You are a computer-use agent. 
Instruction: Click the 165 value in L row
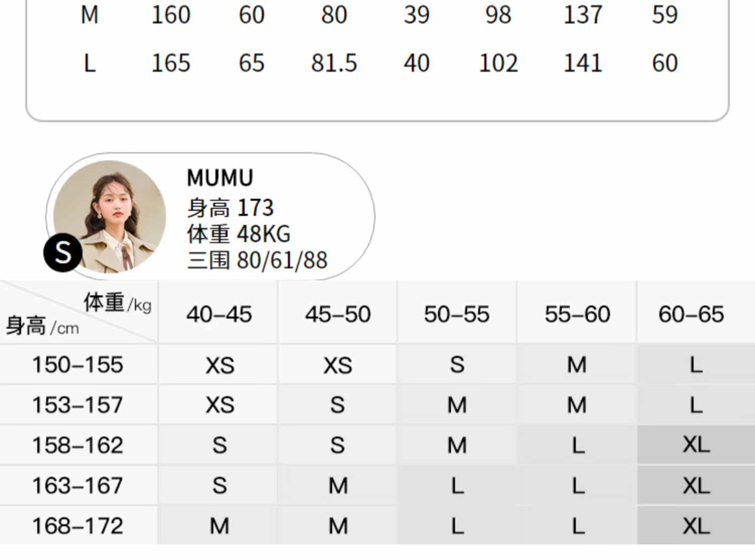click(171, 63)
